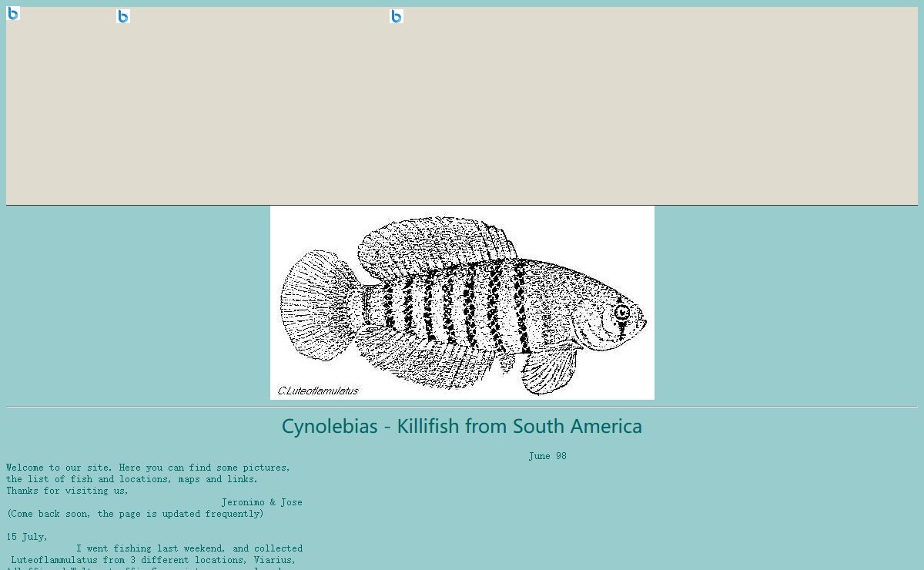Click the 'Thanks for visiting us,' line

coord(68,491)
